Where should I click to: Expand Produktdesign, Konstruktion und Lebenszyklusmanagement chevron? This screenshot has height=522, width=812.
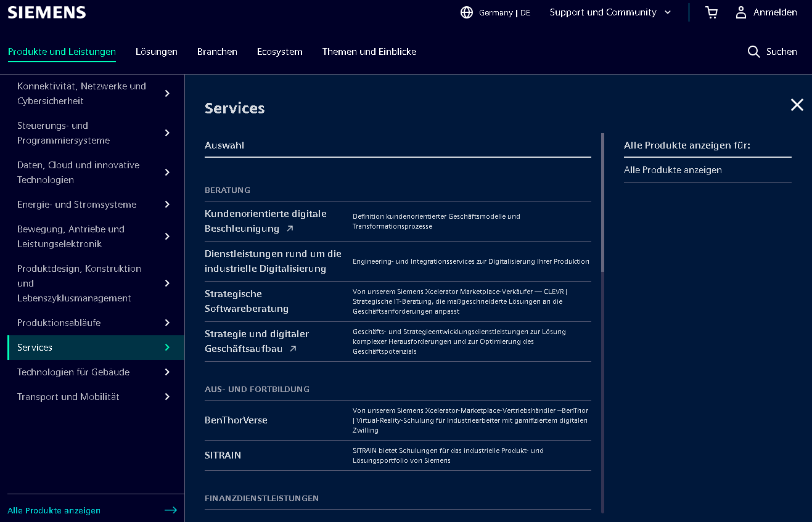167,283
